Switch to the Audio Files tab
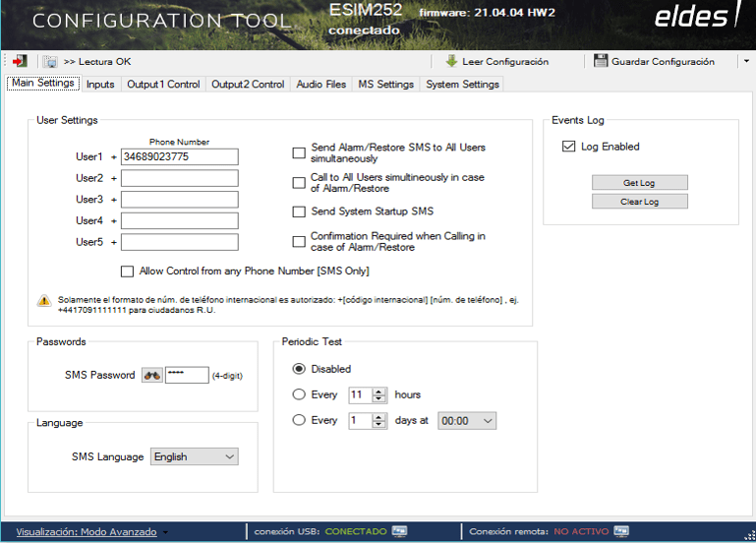 (x=321, y=85)
